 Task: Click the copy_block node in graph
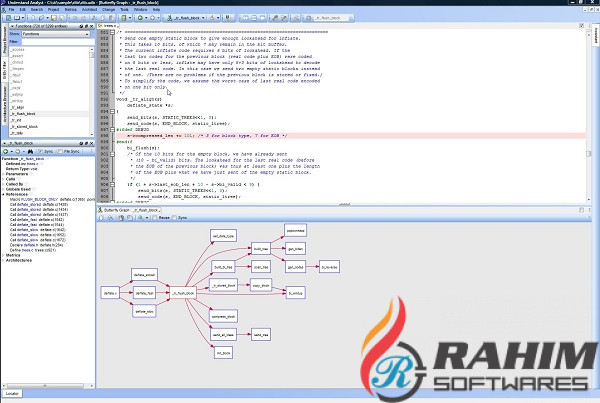(x=261, y=286)
